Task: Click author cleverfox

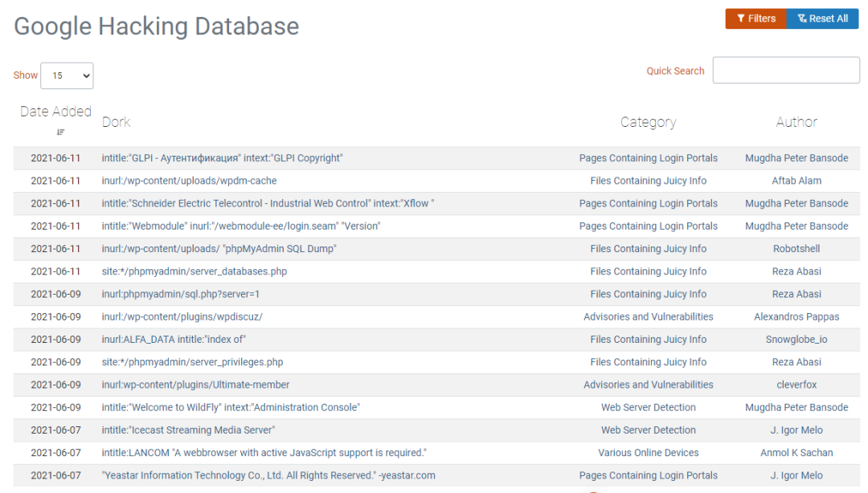Action: [x=796, y=385]
